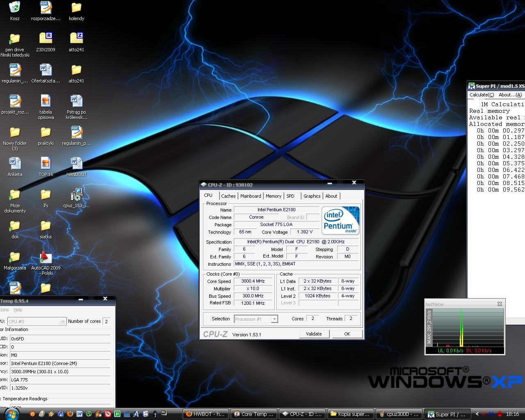Select the CPU tab in CPU-Z
525x420 pixels.
[208, 195]
